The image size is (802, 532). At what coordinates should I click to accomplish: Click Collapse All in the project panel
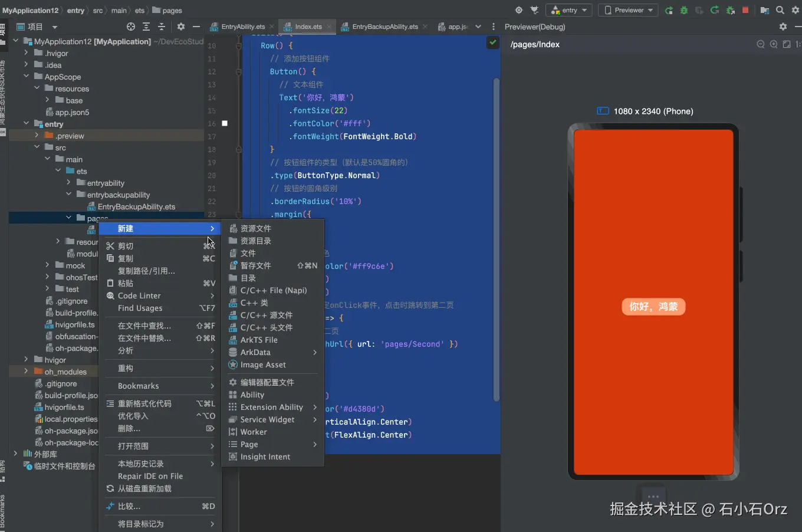162,27
